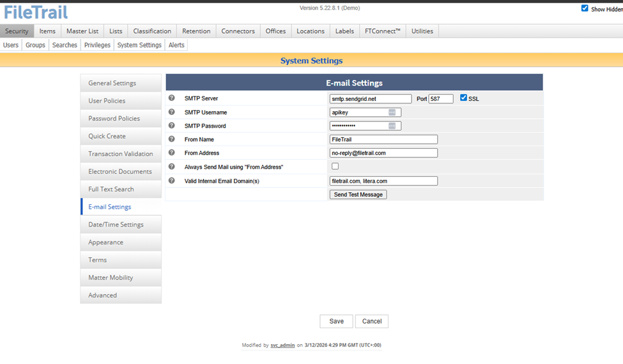This screenshot has height=364, width=623.
Task: Go to the System Settings sub-tab
Action: 139,45
